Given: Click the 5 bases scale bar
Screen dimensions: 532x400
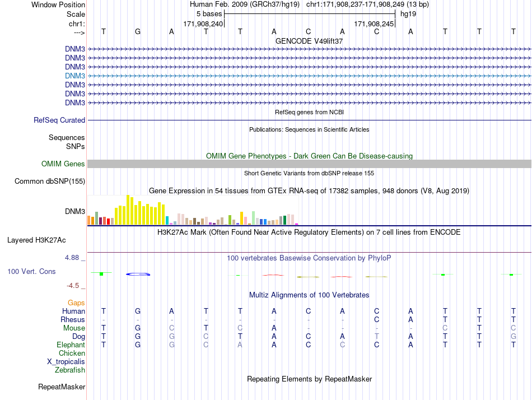Looking at the screenshot, I should [x=310, y=14].
